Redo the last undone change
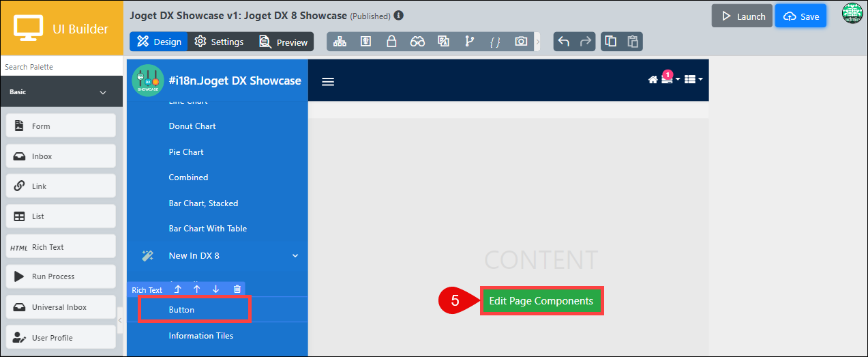Viewport: 868px width, 357px height. coord(585,42)
